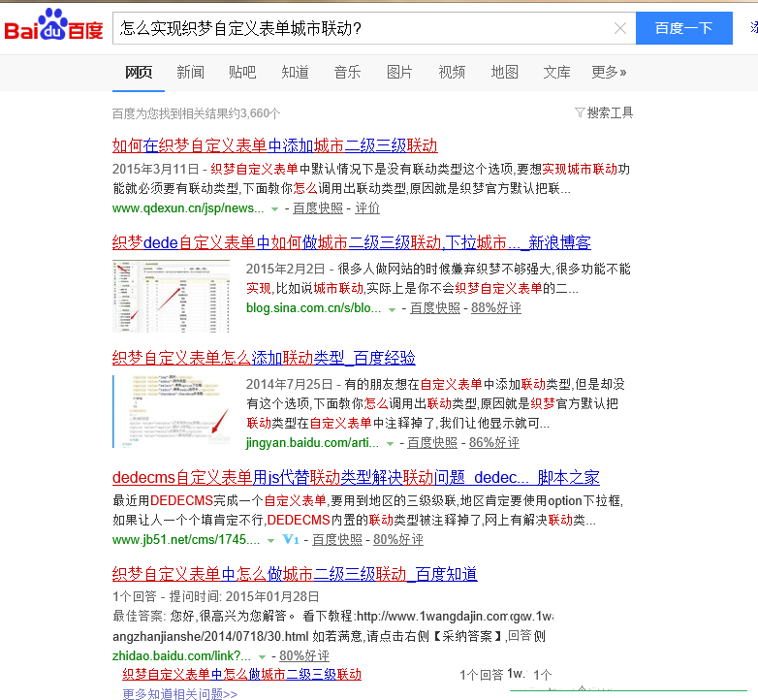The image size is (758, 700).
Task: Open 百度快照 for the jingyan.baidu.com result
Action: pos(432,443)
